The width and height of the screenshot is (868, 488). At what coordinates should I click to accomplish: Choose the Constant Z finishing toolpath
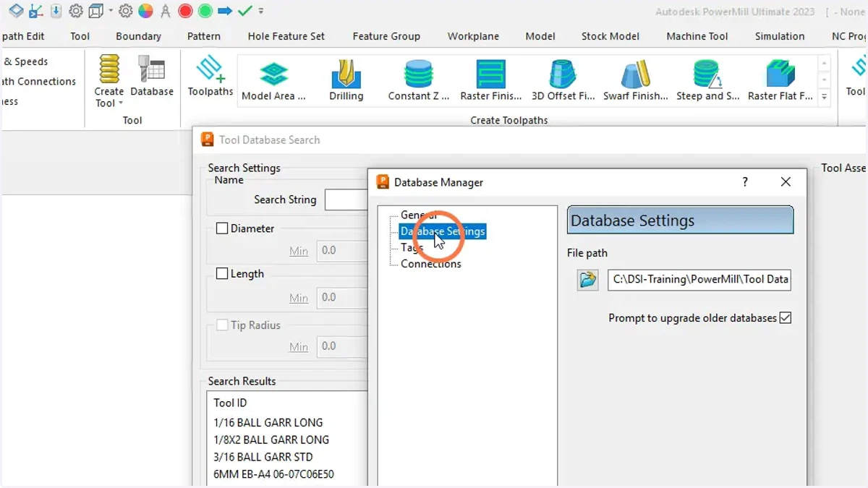tap(418, 80)
